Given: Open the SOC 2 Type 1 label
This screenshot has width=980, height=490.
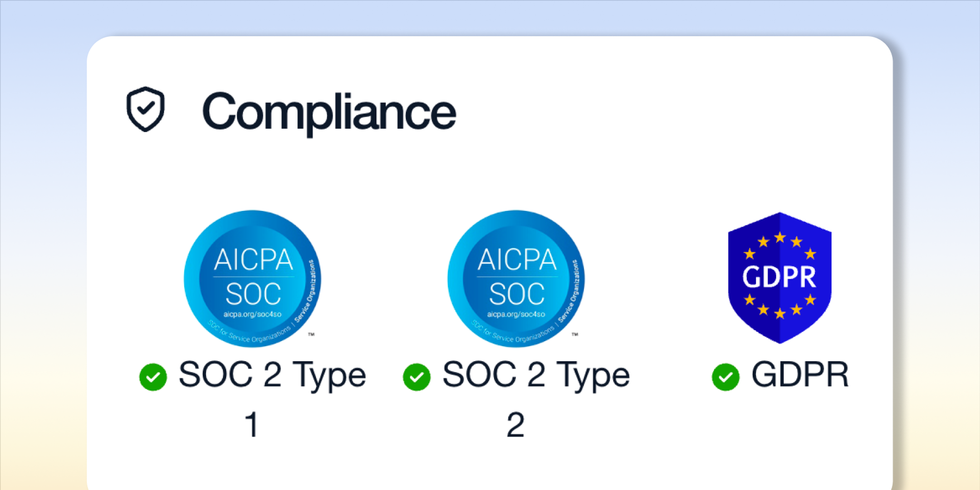Looking at the screenshot, I should [272, 375].
